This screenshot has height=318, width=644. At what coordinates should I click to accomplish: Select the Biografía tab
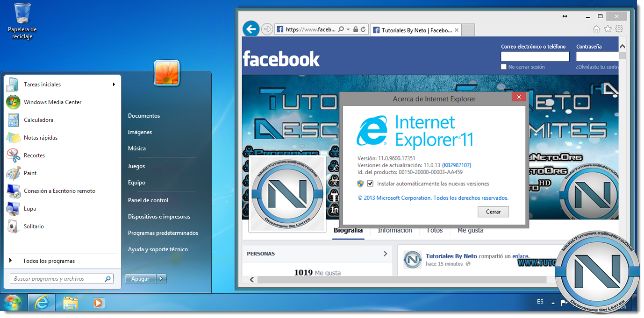(x=348, y=230)
